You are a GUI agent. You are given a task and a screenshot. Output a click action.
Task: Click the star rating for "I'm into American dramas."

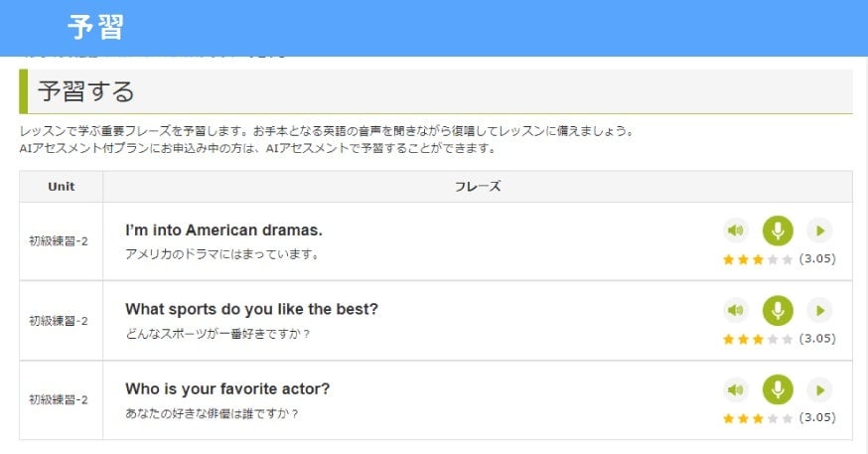758,259
